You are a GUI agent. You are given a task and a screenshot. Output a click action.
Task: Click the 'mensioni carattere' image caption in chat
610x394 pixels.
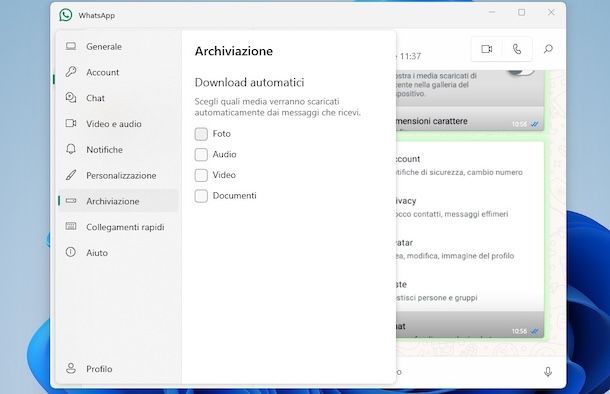432,121
